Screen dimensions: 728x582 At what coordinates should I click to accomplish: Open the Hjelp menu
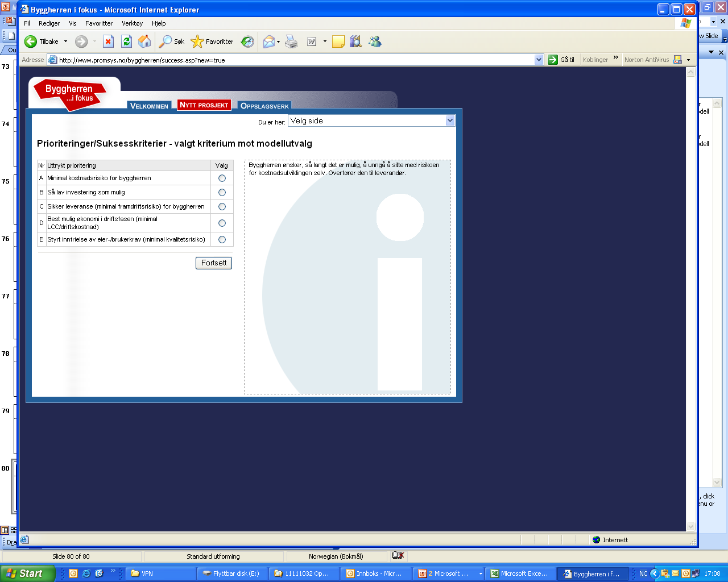[159, 23]
